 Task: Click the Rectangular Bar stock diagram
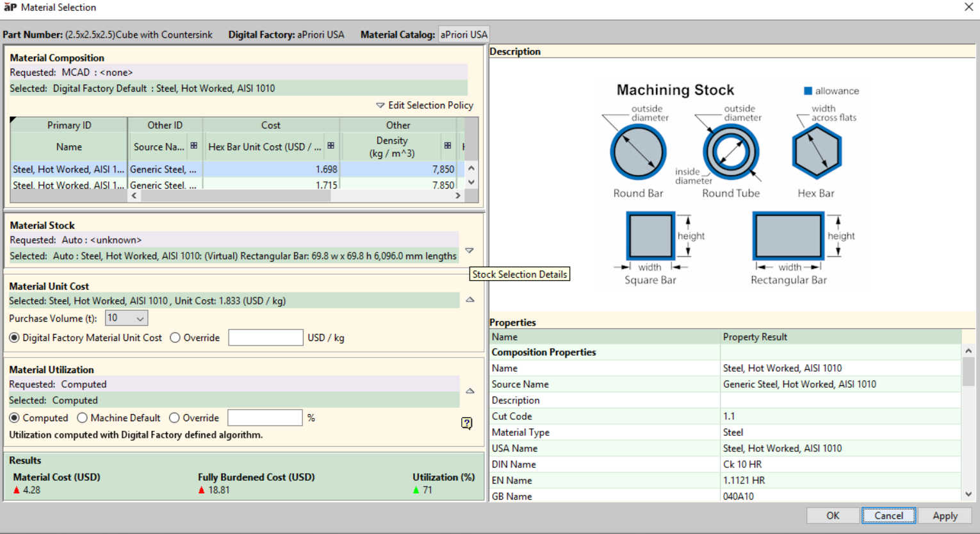788,236
